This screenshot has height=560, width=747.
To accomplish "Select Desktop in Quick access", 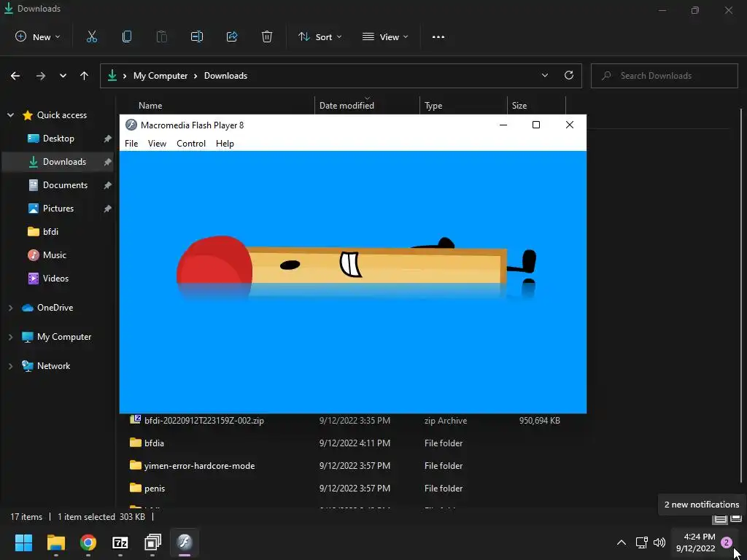I will pos(58,139).
